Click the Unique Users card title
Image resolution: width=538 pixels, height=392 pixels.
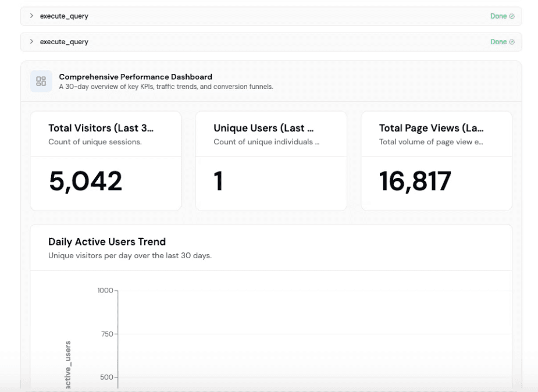pos(263,128)
